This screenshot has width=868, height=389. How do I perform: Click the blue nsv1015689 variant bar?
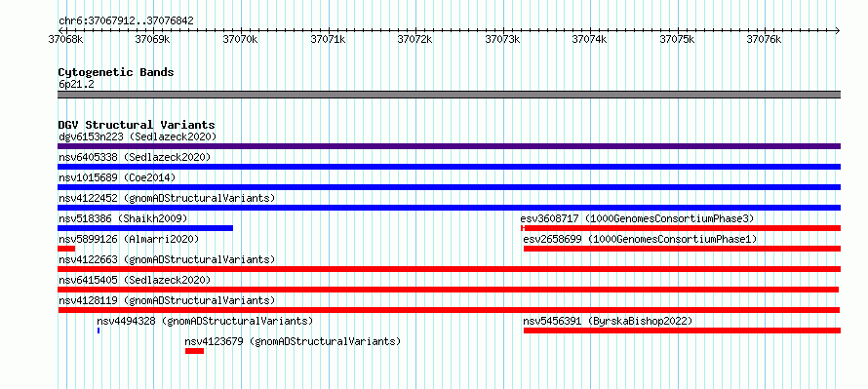pyautogui.click(x=449, y=187)
